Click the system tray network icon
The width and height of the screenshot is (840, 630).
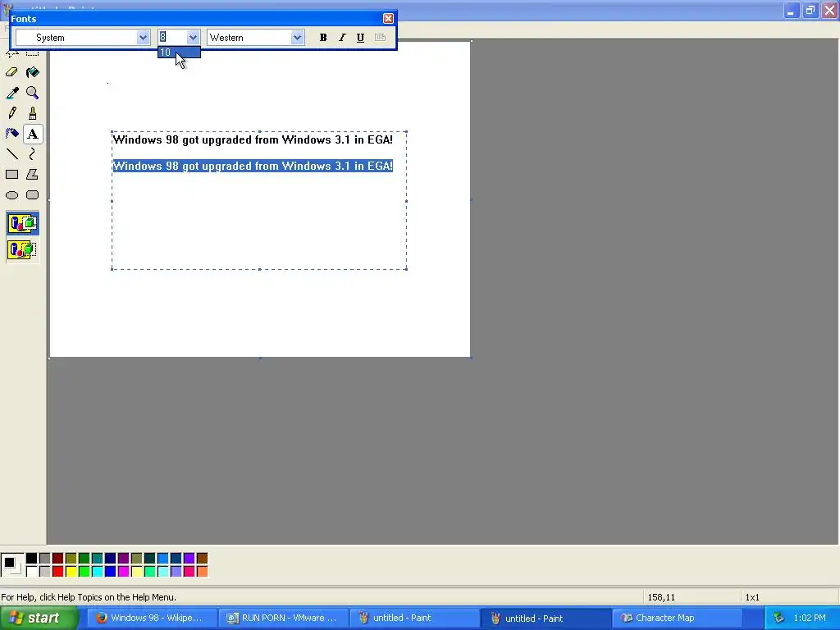click(779, 618)
